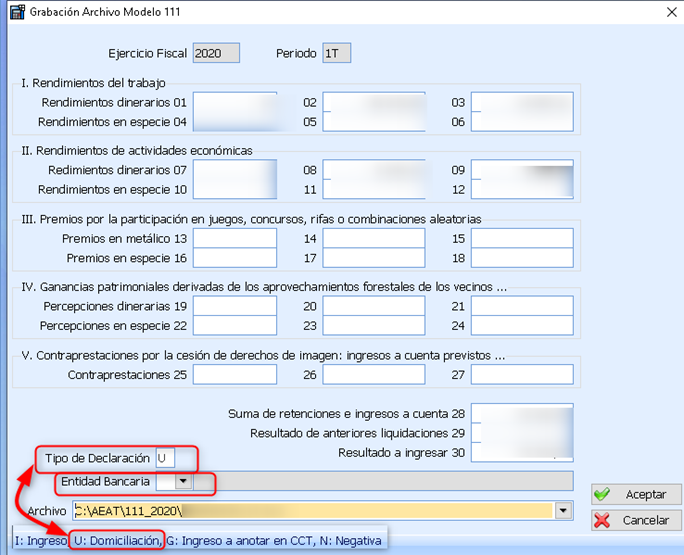Click Contraprestaciones field 25

(235, 374)
